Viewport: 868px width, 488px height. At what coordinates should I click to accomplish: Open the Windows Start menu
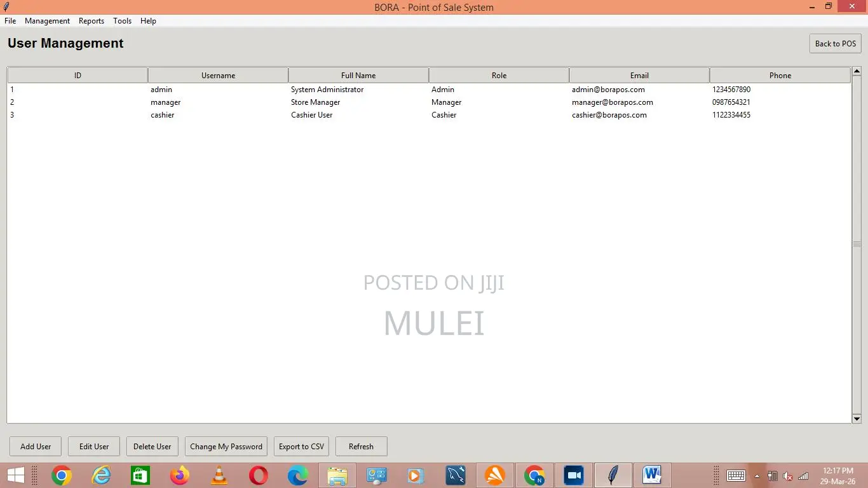coord(15,475)
